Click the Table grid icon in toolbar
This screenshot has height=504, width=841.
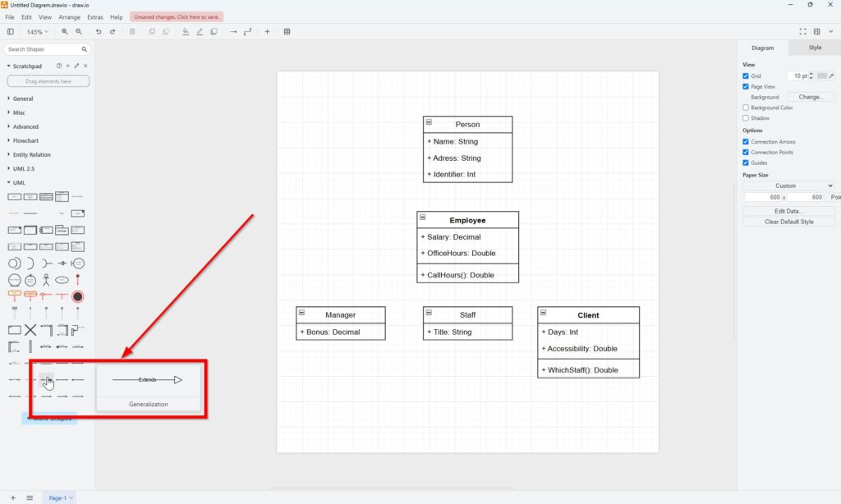[x=287, y=31]
